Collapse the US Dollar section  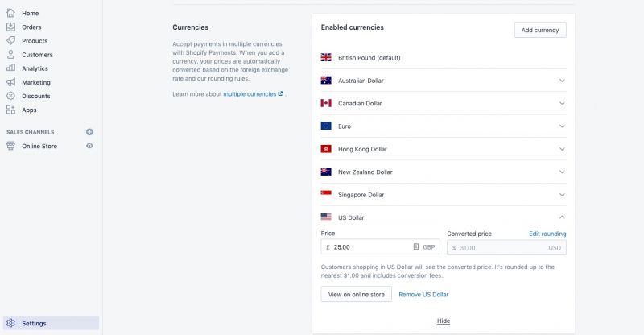coord(562,217)
